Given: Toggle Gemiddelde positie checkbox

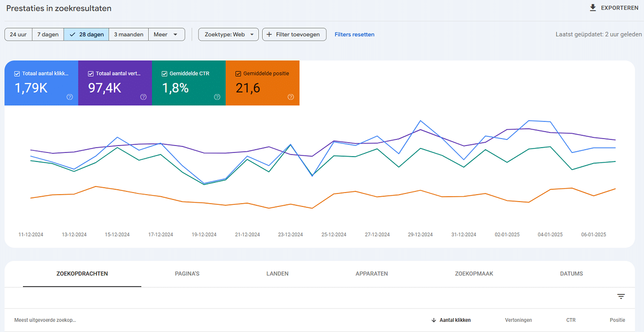Looking at the screenshot, I should [x=239, y=74].
